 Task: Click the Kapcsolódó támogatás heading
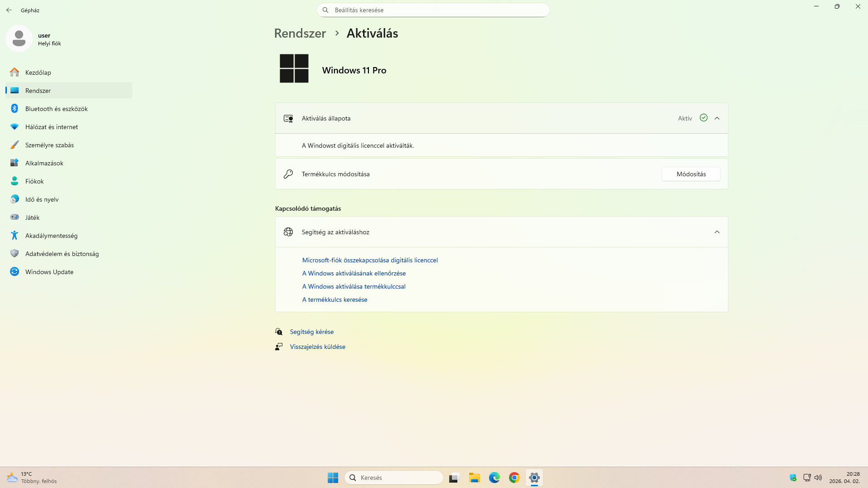coord(308,208)
